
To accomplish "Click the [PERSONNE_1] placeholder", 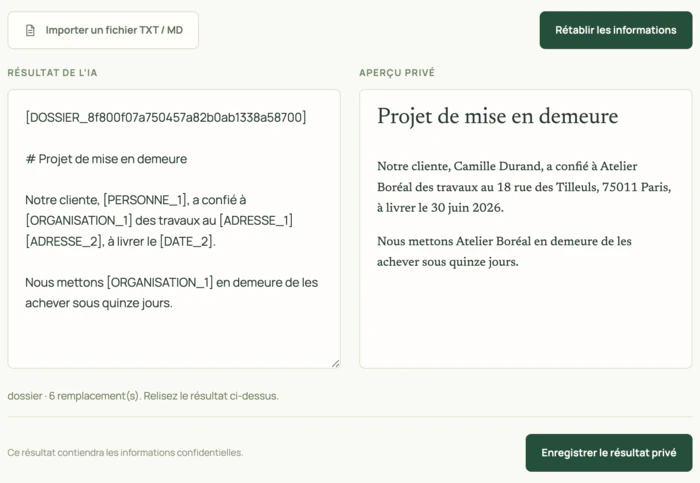I will click(x=145, y=200).
